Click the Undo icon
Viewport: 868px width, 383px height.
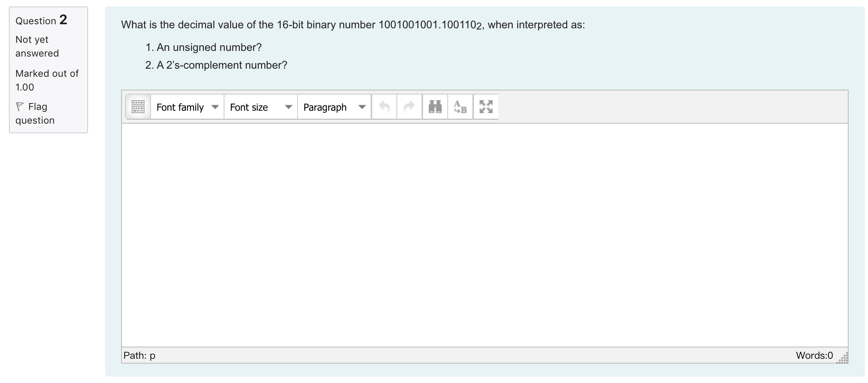[x=384, y=107]
